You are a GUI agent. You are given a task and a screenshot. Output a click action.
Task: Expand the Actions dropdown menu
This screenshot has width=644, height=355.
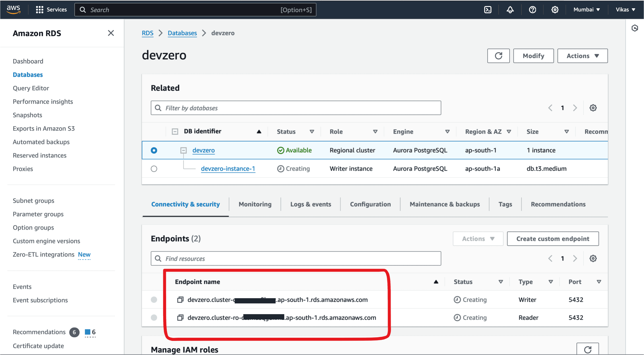(582, 55)
